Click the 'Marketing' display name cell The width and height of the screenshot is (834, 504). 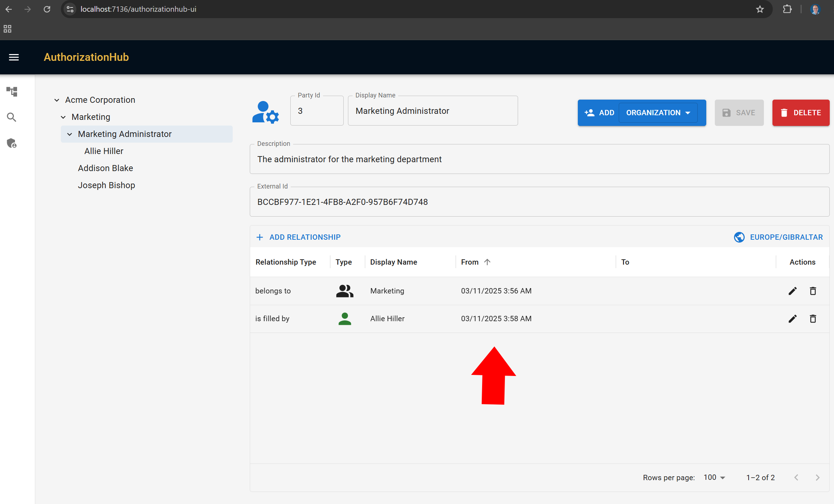pos(387,291)
